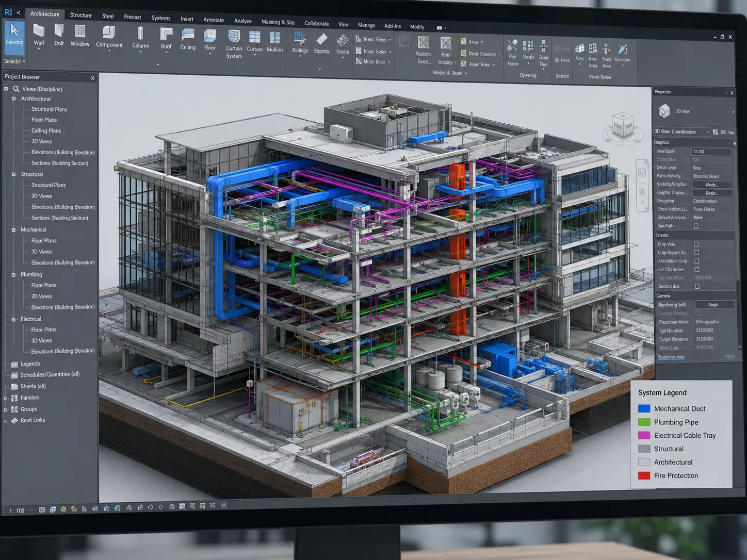
Task: Open the Annotate ribbon tab
Action: [x=214, y=20]
